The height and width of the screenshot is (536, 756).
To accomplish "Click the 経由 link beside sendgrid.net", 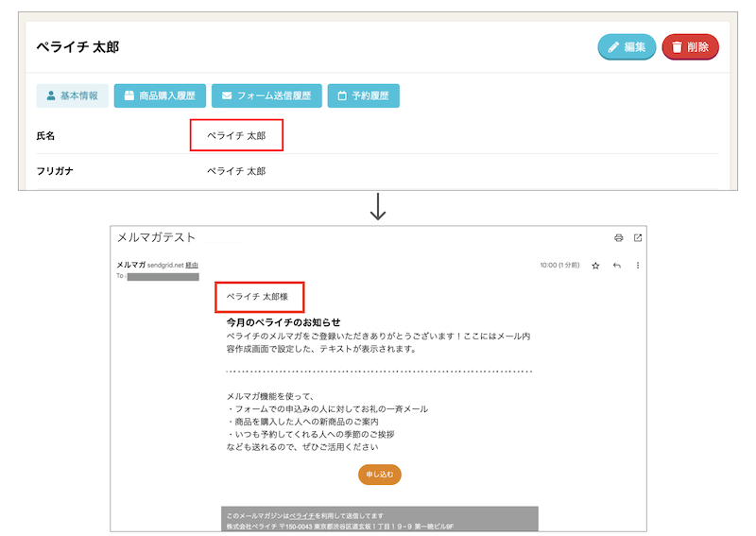I will pos(191,266).
